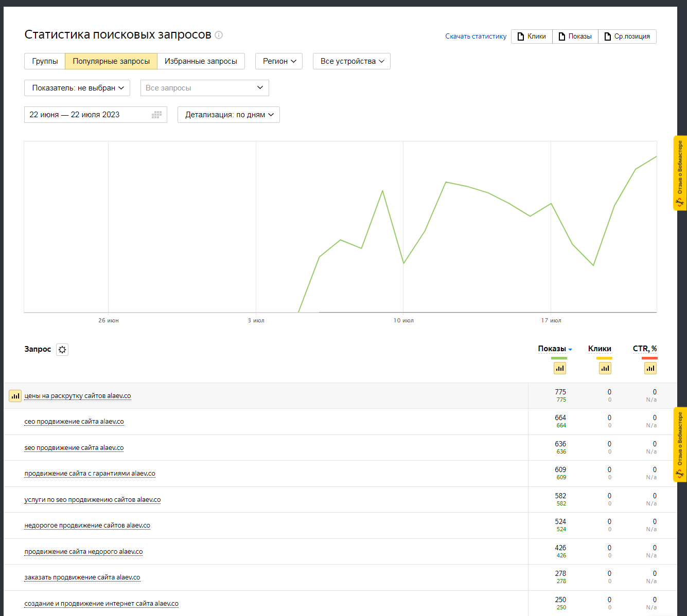Click the red CTR color bar
This screenshot has height=616, width=687.
649,358
